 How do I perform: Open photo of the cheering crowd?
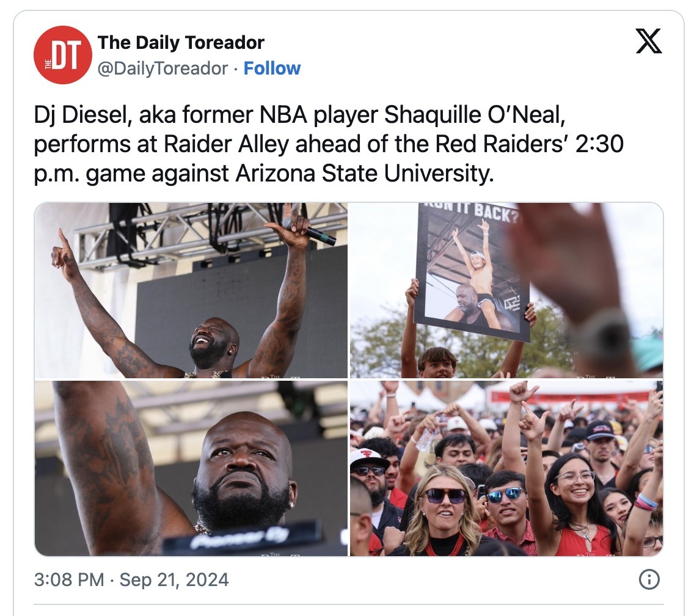[x=506, y=468]
